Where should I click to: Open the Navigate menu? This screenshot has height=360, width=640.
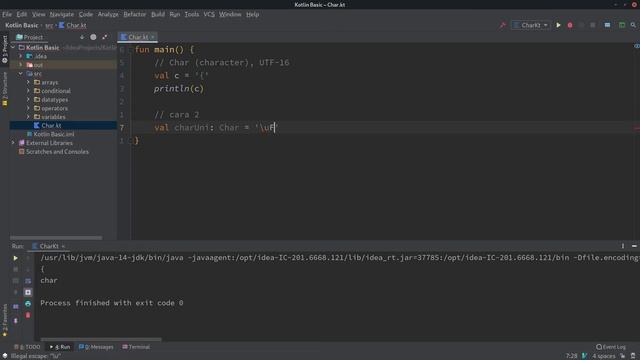pyautogui.click(x=62, y=14)
